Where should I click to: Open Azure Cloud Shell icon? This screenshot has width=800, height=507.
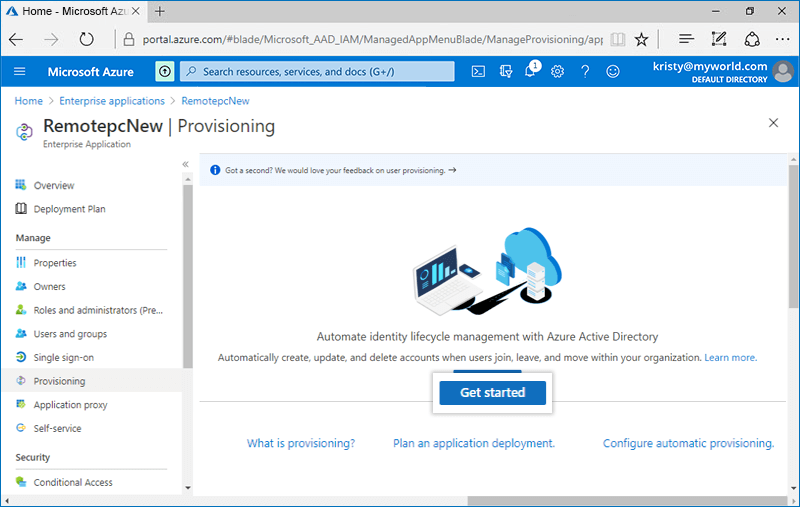[479, 72]
